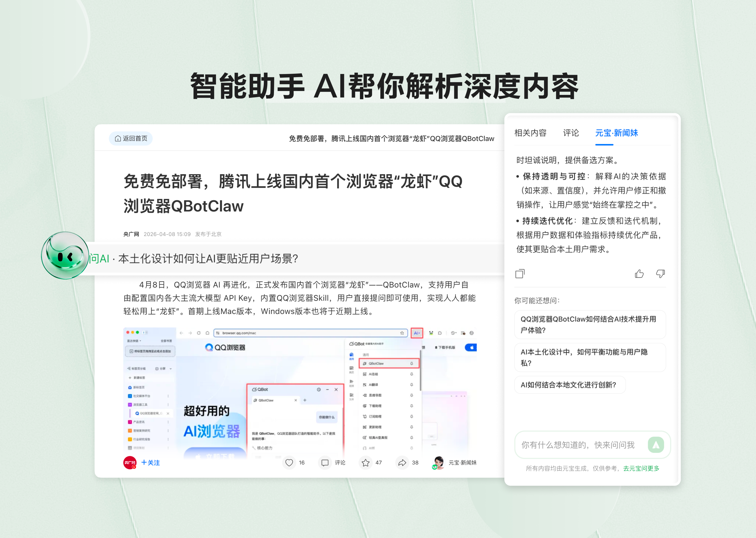Click the 发布于北京 location text
Viewport: 756px width, 538px height.
[x=208, y=234]
